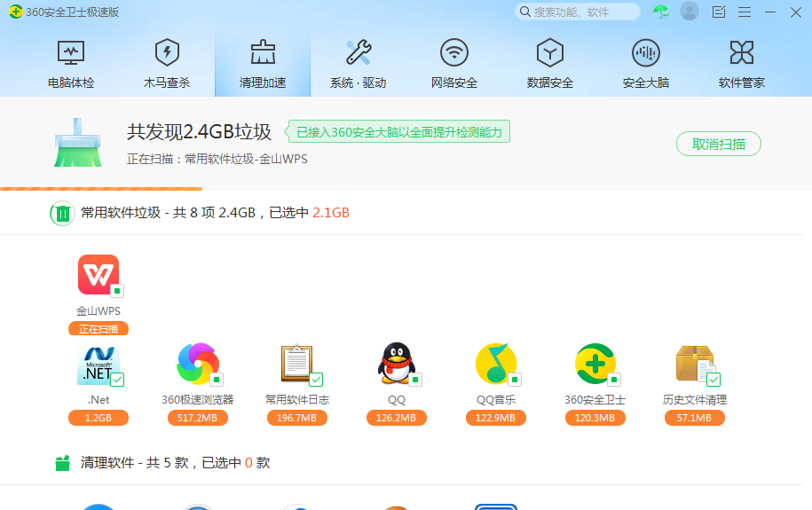Toggle the 金山WPS selection checkbox
The height and width of the screenshot is (510, 812).
pyautogui.click(x=117, y=291)
